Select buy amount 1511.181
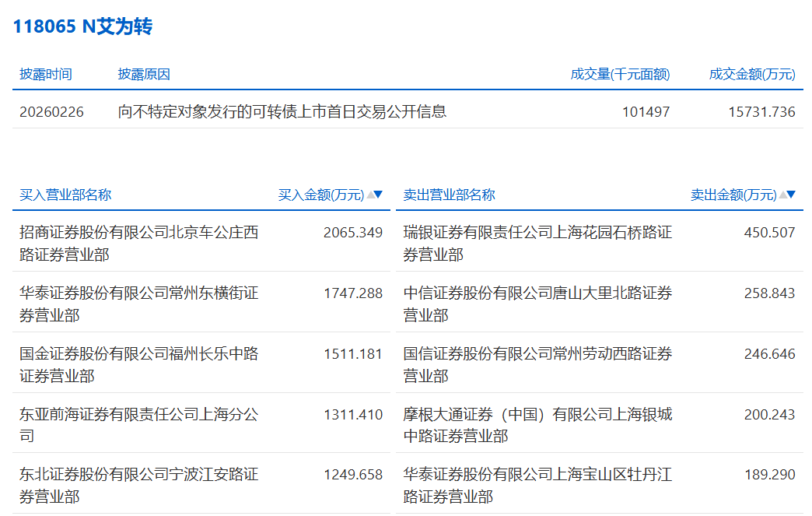The height and width of the screenshot is (516, 812). [x=352, y=354]
